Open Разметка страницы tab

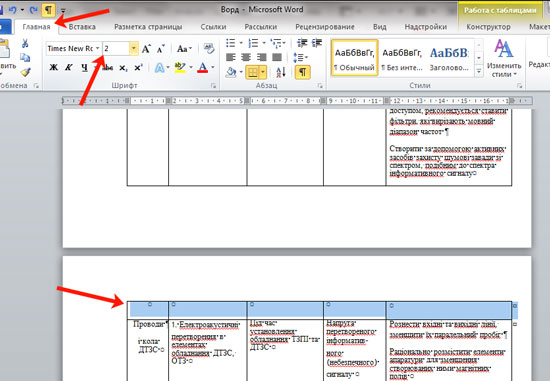tap(148, 27)
